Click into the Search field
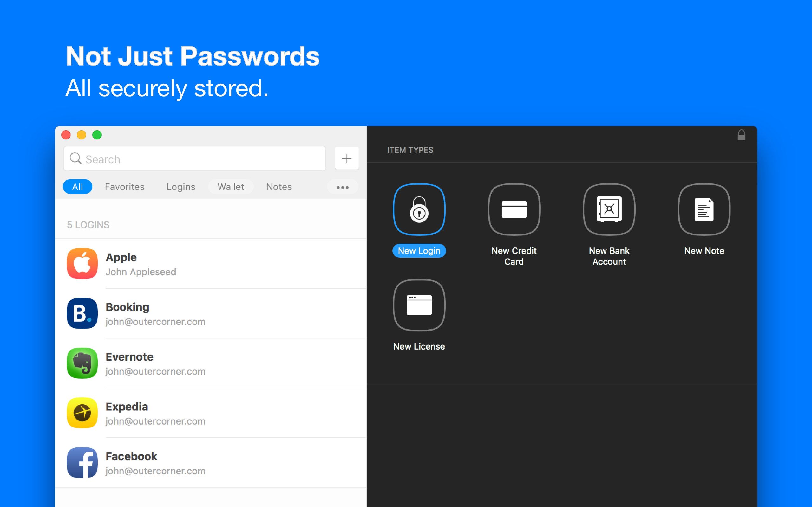This screenshot has width=812, height=507. point(201,159)
